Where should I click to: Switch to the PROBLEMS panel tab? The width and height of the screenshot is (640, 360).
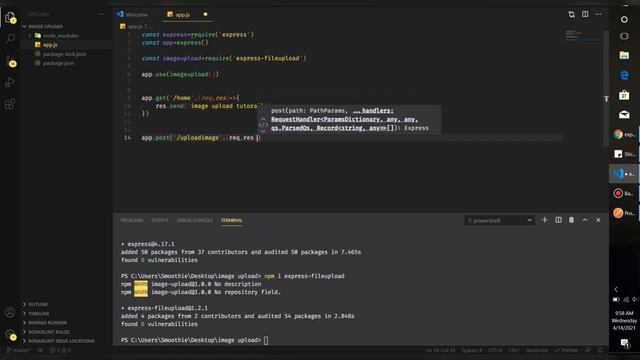pos(132,220)
